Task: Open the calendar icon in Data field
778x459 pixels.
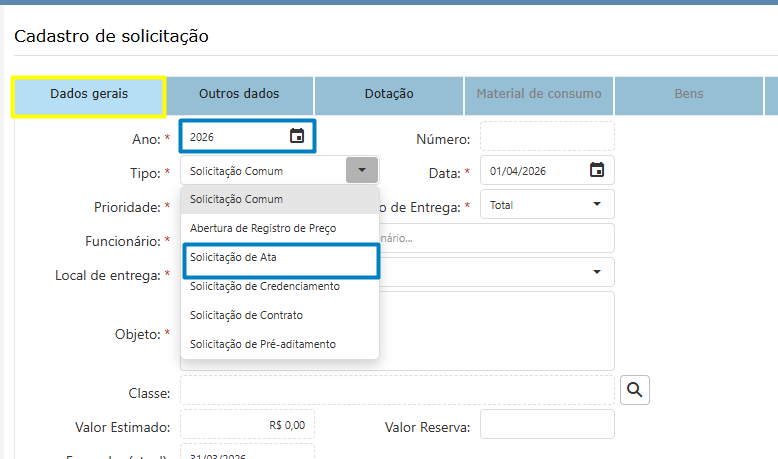Action: (597, 170)
